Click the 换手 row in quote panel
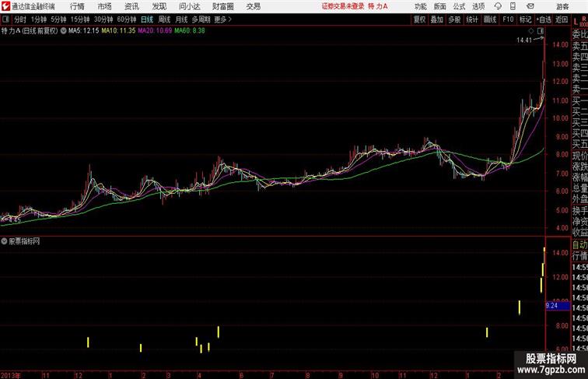The width and height of the screenshot is (588, 379). pyautogui.click(x=579, y=211)
